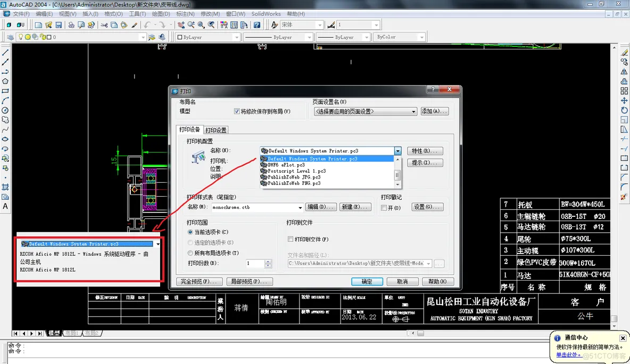Image resolution: width=630 pixels, height=364 pixels.
Task: Click the New drawing icon
Action: (x=38, y=25)
